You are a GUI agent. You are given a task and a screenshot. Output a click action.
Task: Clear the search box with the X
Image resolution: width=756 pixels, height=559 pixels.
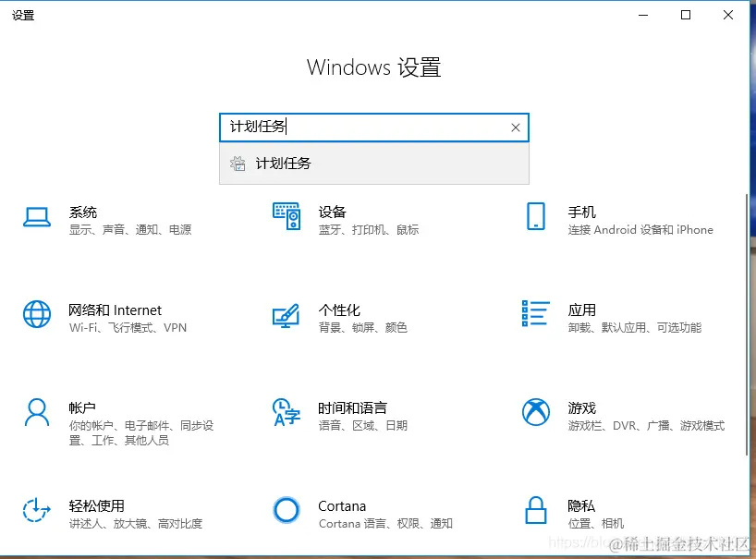pos(516,128)
